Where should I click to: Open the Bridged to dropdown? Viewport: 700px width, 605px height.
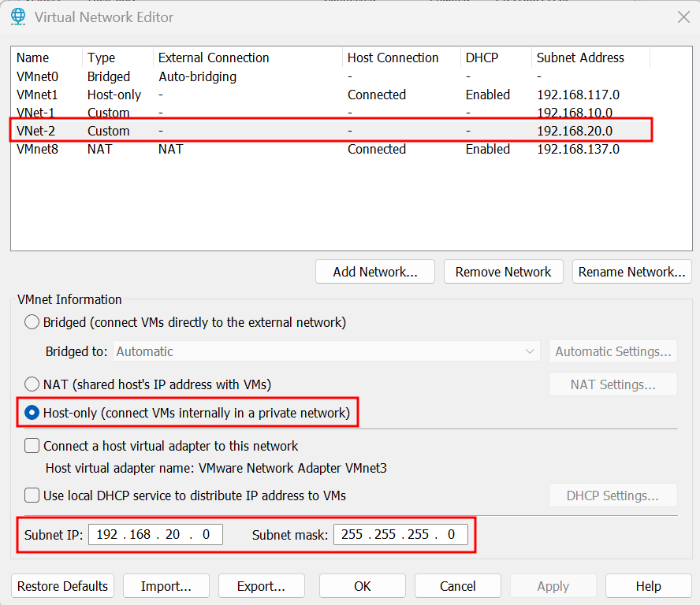tap(326, 351)
